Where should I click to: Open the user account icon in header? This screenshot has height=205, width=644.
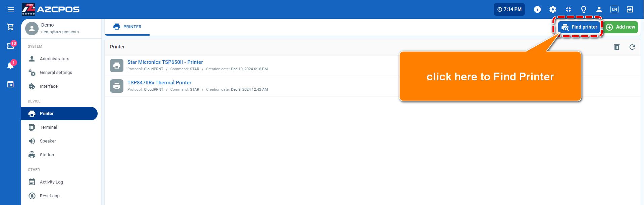point(599,9)
